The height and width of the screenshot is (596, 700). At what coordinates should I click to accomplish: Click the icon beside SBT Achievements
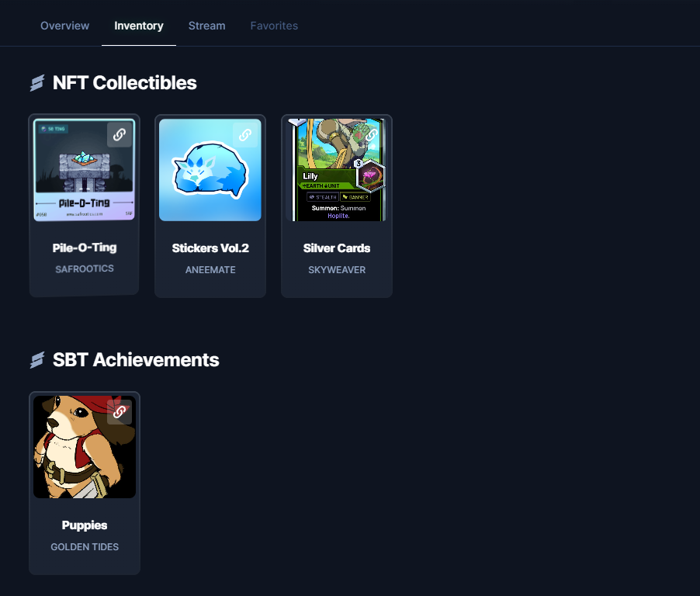tap(37, 360)
